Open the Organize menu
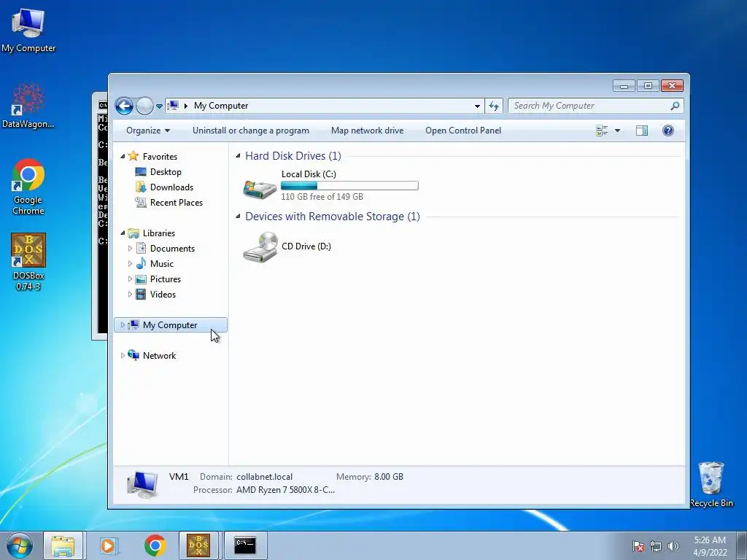 (147, 131)
